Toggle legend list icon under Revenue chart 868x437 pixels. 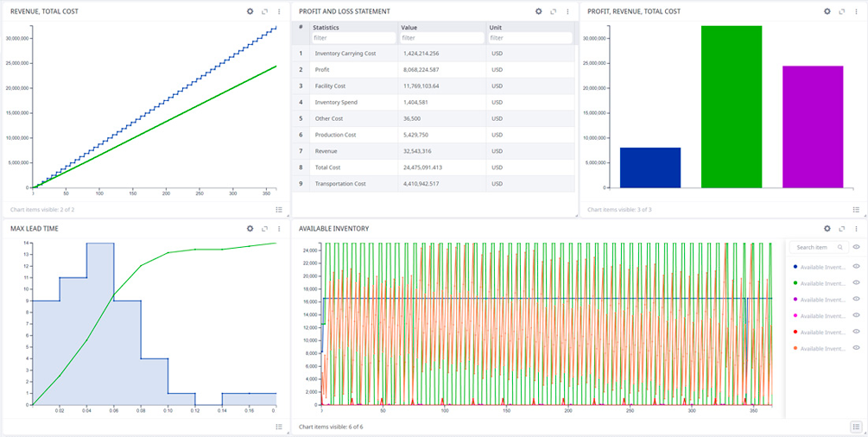click(x=278, y=209)
